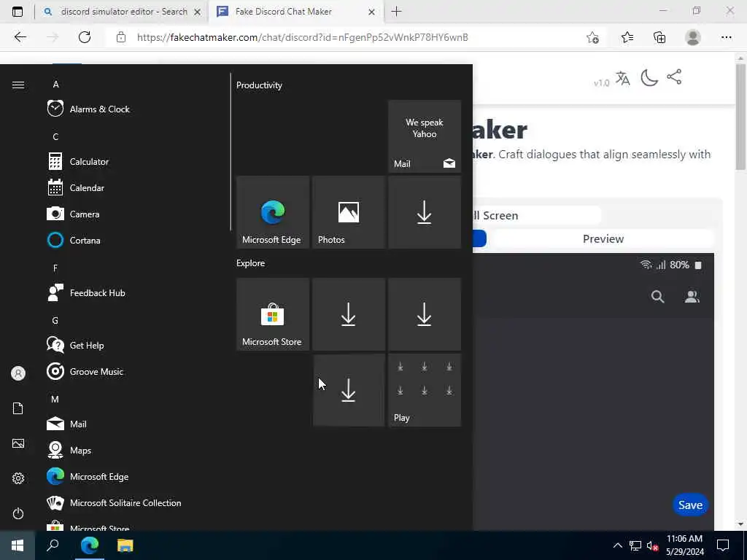
Task: Click the Windows Start button on taskbar
Action: [18, 545]
